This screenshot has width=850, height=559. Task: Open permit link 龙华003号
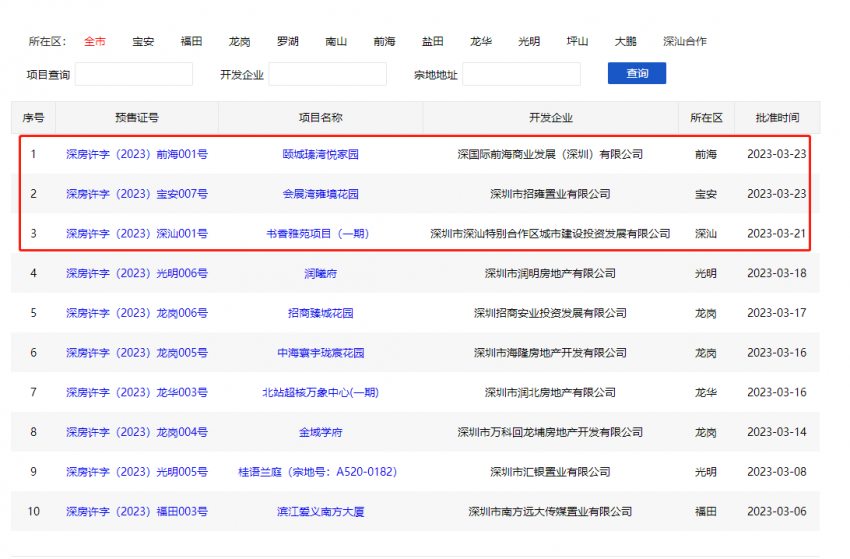coord(137,393)
